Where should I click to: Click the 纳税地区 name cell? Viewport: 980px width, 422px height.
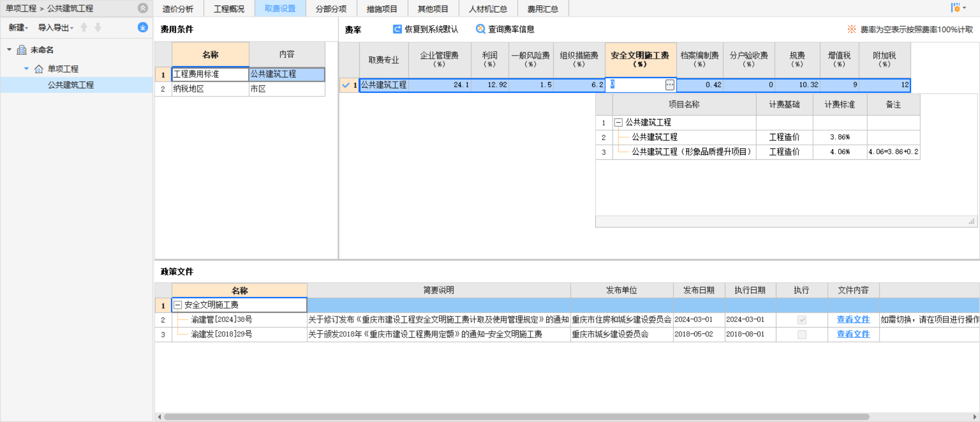tap(210, 89)
